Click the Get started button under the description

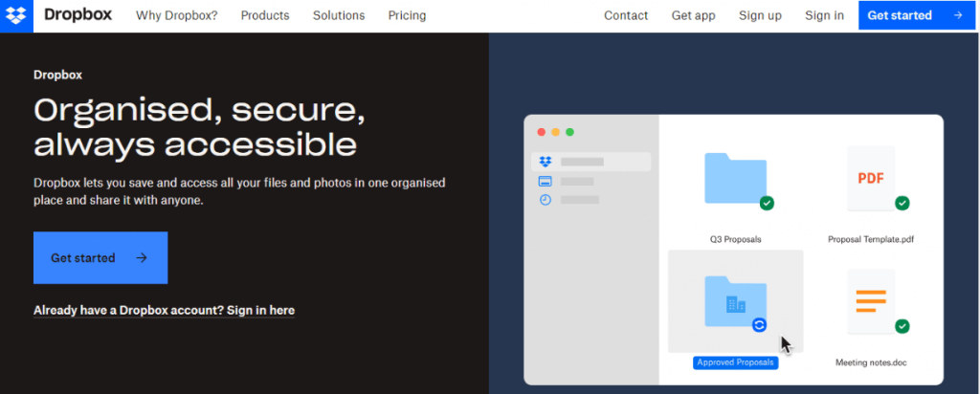point(100,258)
